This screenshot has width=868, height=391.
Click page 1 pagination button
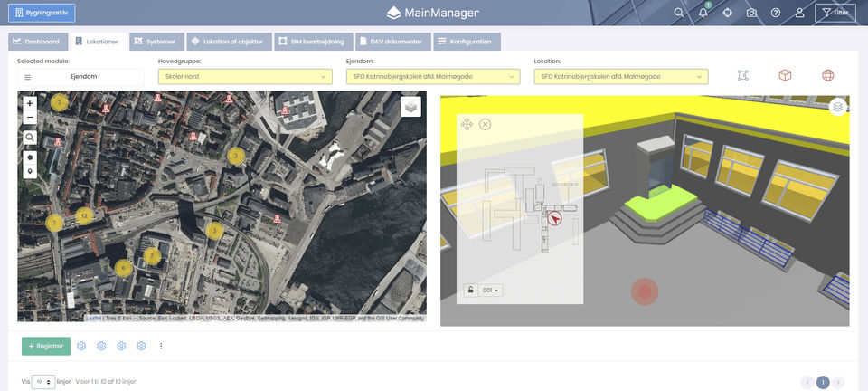[x=823, y=382]
